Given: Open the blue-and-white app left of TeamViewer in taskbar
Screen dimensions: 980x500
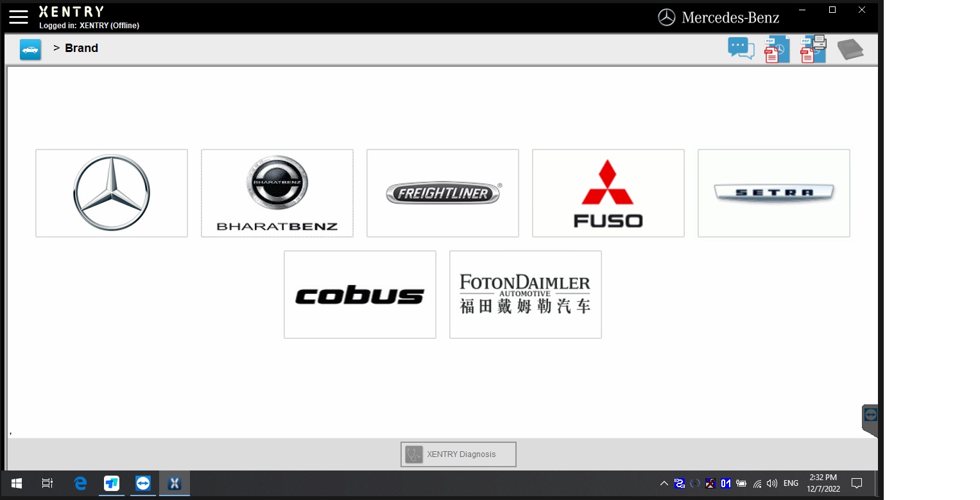Looking at the screenshot, I should tap(112, 483).
